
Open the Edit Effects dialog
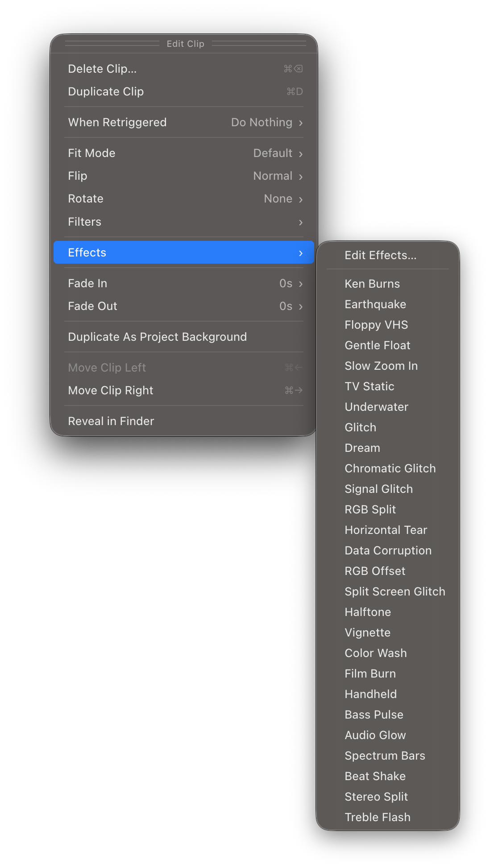pos(380,255)
